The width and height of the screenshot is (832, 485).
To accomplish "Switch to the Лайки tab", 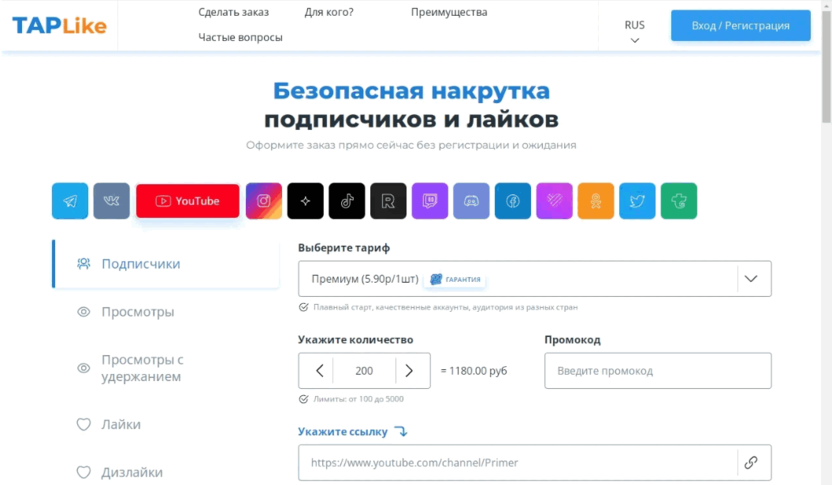I will (x=120, y=424).
